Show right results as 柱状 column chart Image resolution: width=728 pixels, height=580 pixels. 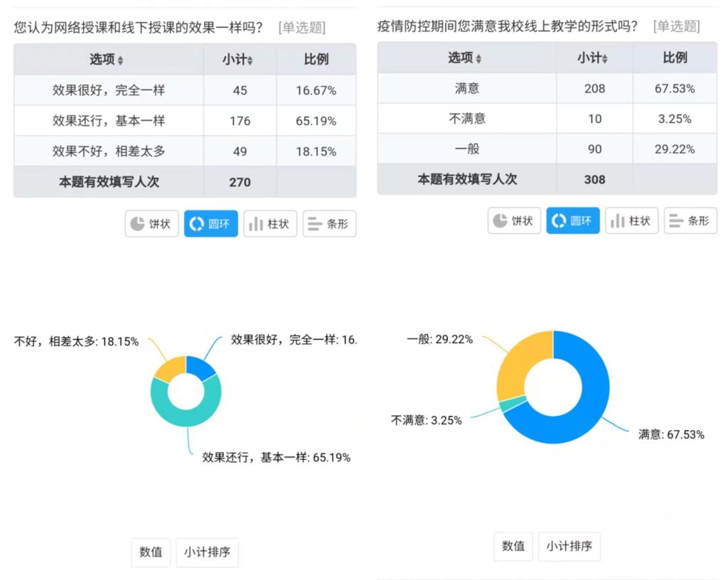tap(632, 221)
